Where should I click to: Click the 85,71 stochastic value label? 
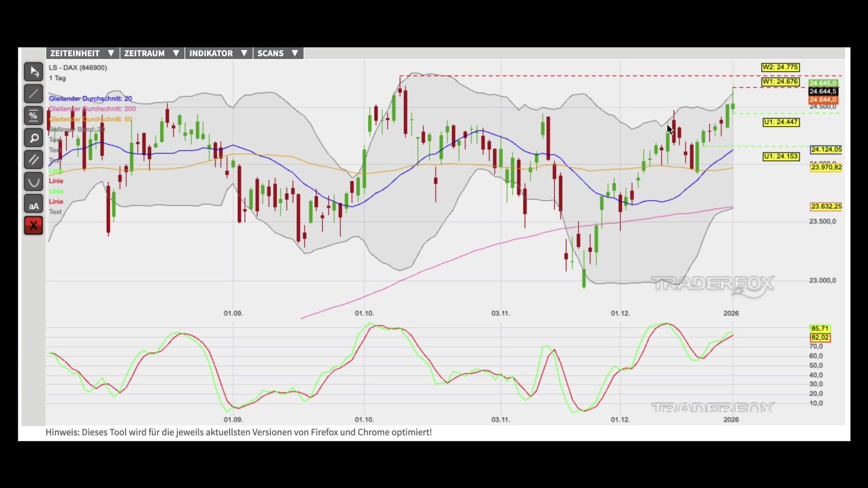pos(820,328)
